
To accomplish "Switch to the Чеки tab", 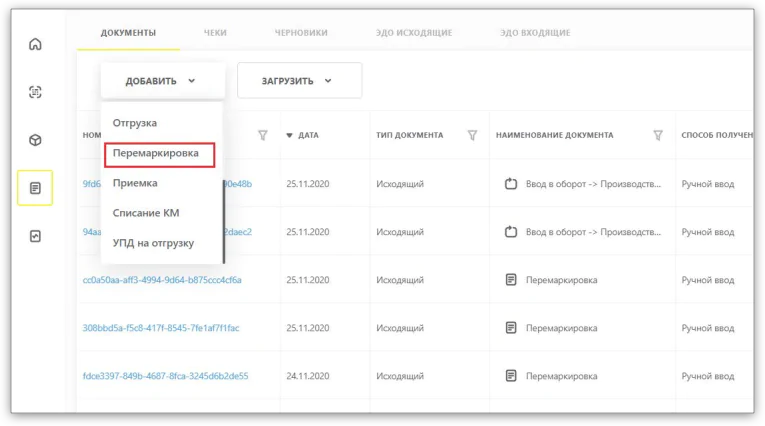I will click(214, 33).
